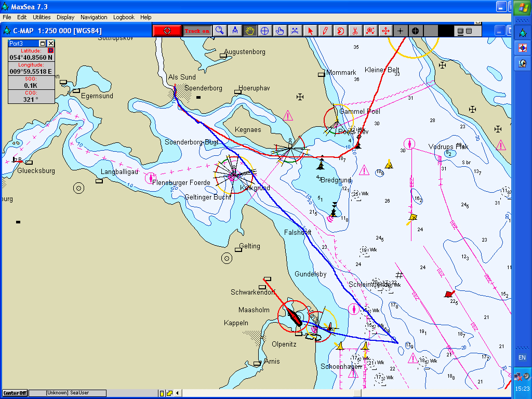Image resolution: width=532 pixels, height=399 pixels.
Task: Open the Display menu
Action: pos(65,17)
